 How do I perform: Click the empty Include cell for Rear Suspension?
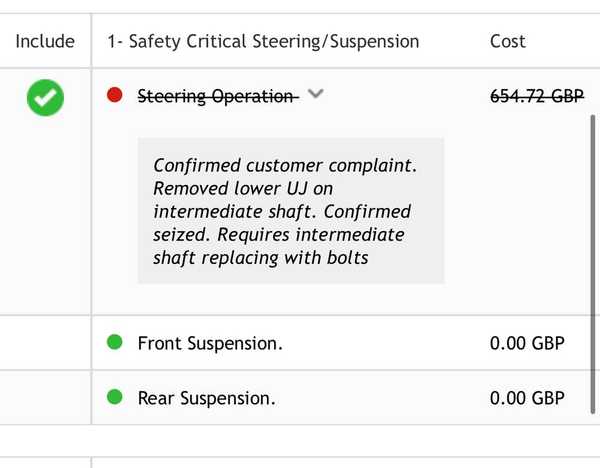[x=45, y=397]
